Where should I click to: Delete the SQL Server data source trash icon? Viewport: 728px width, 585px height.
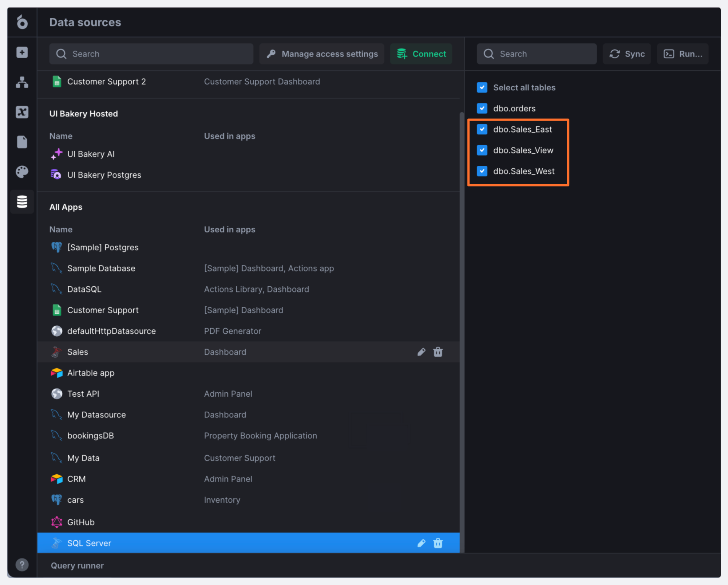(x=438, y=543)
